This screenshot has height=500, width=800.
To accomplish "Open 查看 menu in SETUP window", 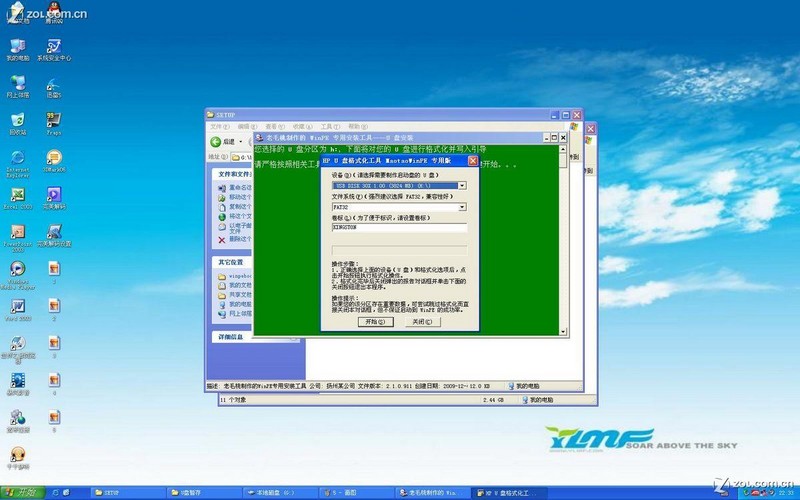I will (x=274, y=127).
